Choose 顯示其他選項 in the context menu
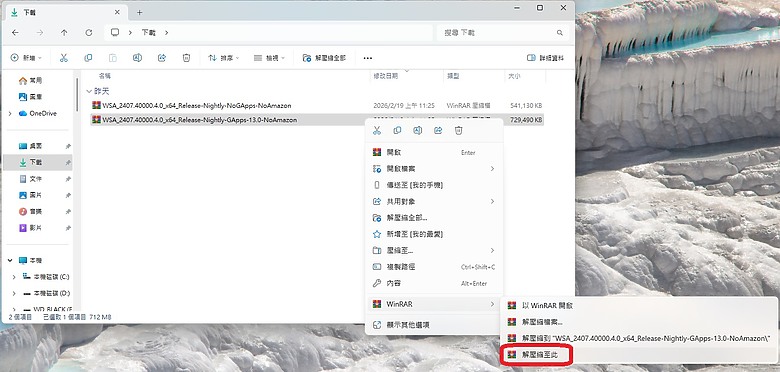 [x=434, y=325]
